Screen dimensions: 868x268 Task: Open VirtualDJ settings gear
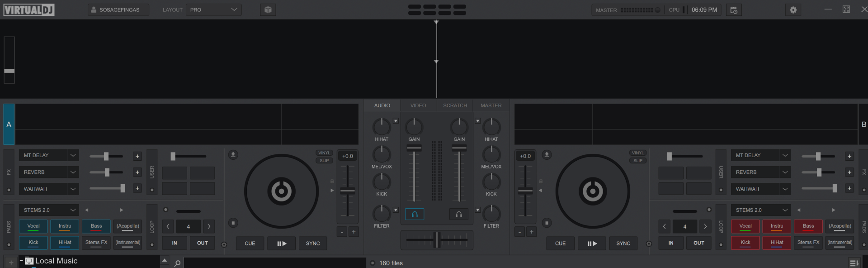[793, 10]
